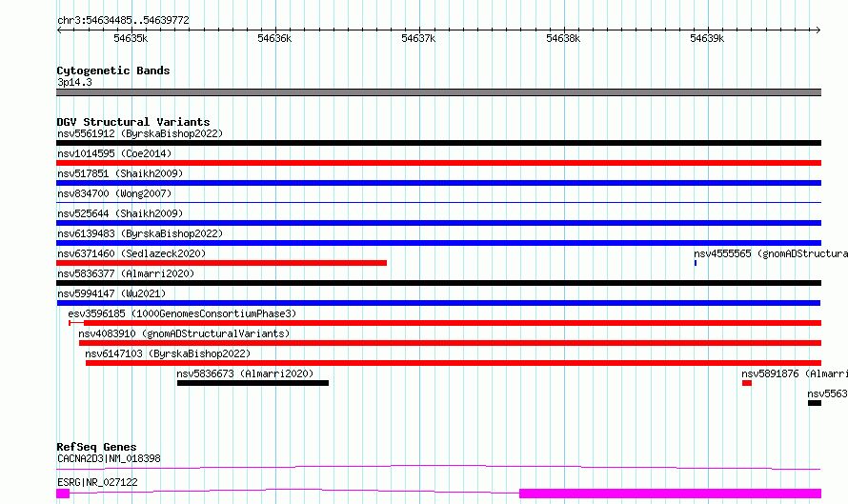Click the 54639k ruler label
Image resolution: width=848 pixels, height=504 pixels.
(x=707, y=38)
